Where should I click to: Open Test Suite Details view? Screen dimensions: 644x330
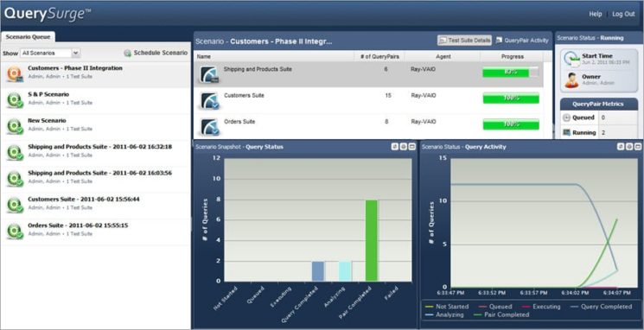(x=464, y=41)
